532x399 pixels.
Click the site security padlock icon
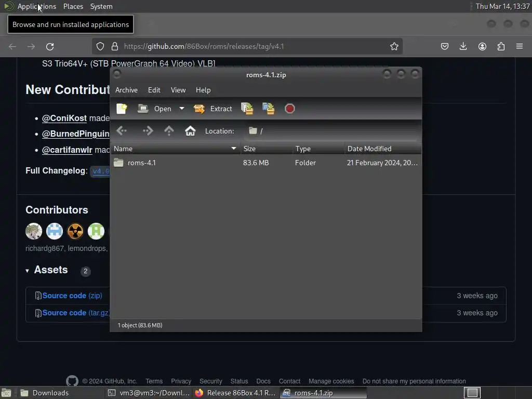click(115, 46)
